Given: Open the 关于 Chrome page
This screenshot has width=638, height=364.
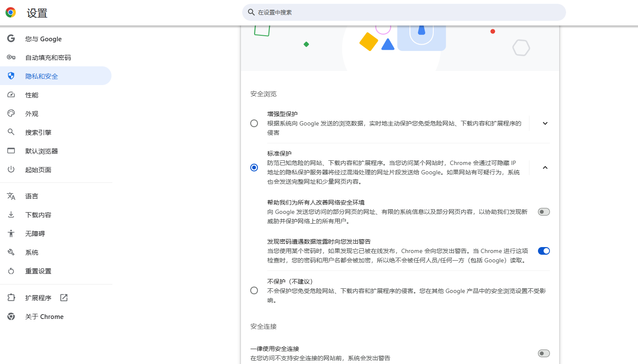Looking at the screenshot, I should (56, 316).
